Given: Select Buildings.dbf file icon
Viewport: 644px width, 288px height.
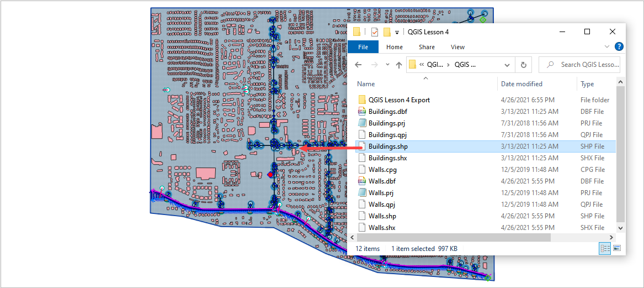Looking at the screenshot, I should [362, 112].
